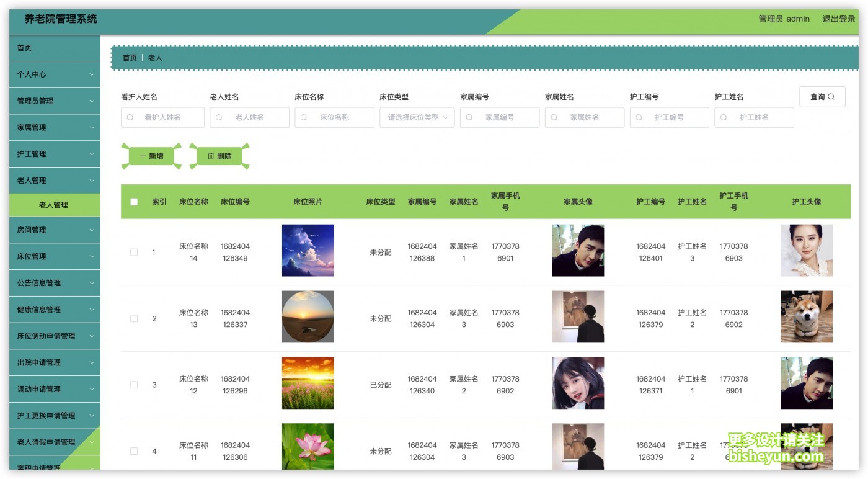Image resolution: width=868 pixels, height=479 pixels.
Task: Expand 床位管理 sidebar menu
Action: 55,256
